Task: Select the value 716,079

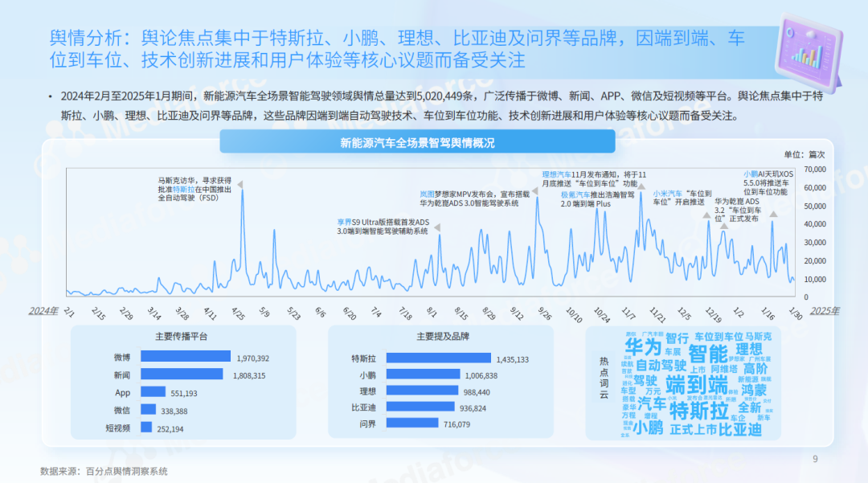Action: (x=457, y=424)
